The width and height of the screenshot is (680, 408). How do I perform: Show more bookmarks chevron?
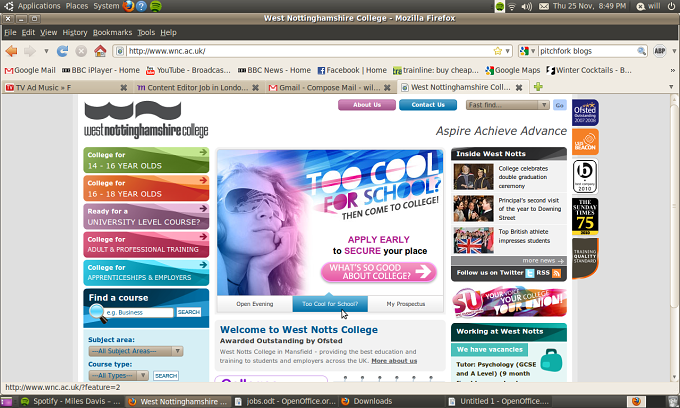(673, 70)
